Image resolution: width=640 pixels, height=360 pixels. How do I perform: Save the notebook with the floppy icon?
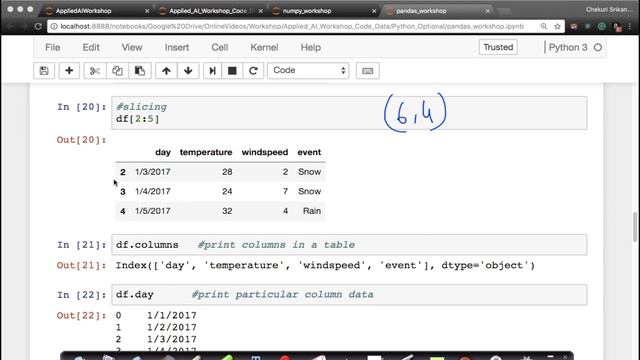(44, 71)
